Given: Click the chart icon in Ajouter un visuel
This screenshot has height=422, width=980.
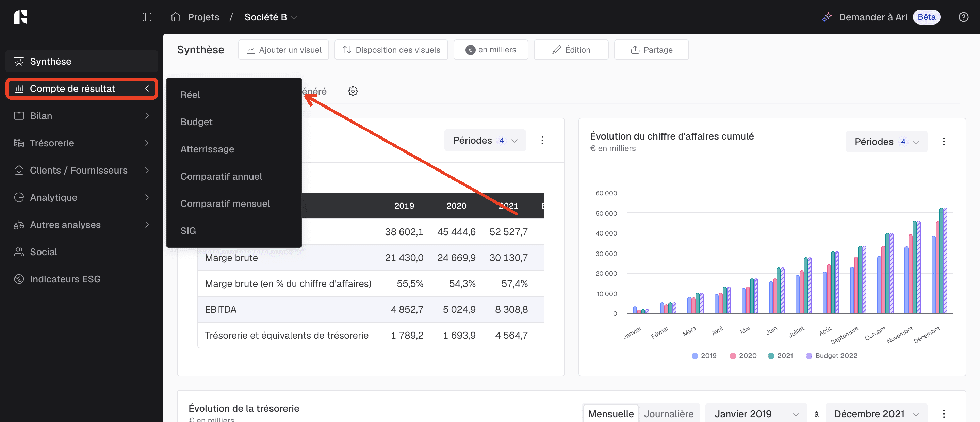Looking at the screenshot, I should (x=250, y=50).
